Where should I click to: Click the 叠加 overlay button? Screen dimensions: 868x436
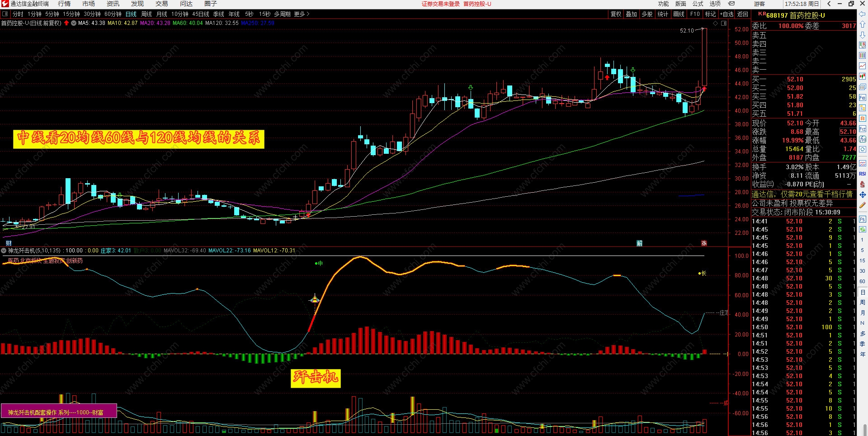pos(632,14)
